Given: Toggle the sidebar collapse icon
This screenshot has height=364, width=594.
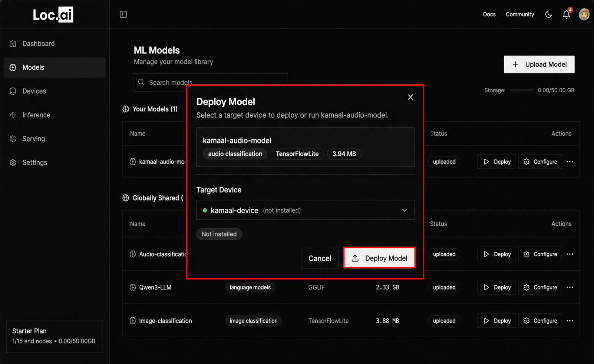Looking at the screenshot, I should (x=123, y=14).
